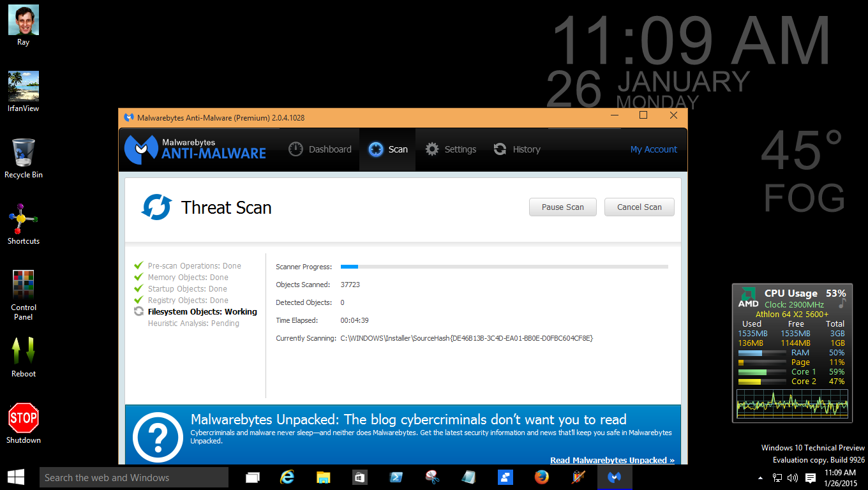
Task: Select the Shortcuts desktop icon
Action: click(x=24, y=225)
